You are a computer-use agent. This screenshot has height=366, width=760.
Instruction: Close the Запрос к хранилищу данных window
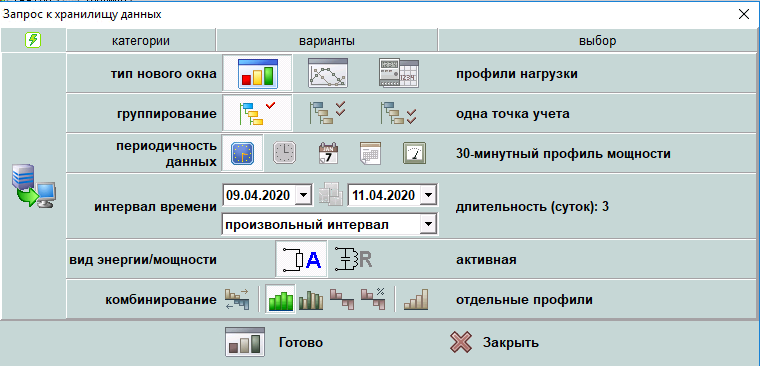(744, 14)
